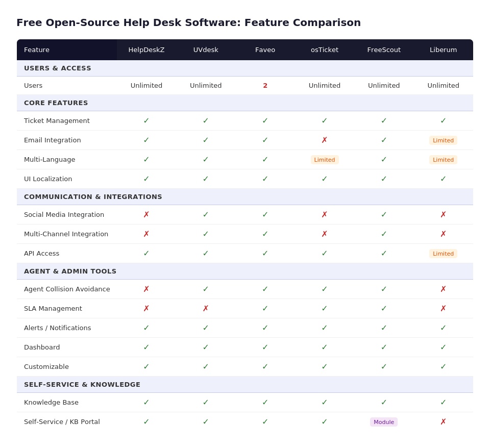Click the Liberum Email Integration Limited badge
This screenshot has width=490, height=448.
(443, 140)
